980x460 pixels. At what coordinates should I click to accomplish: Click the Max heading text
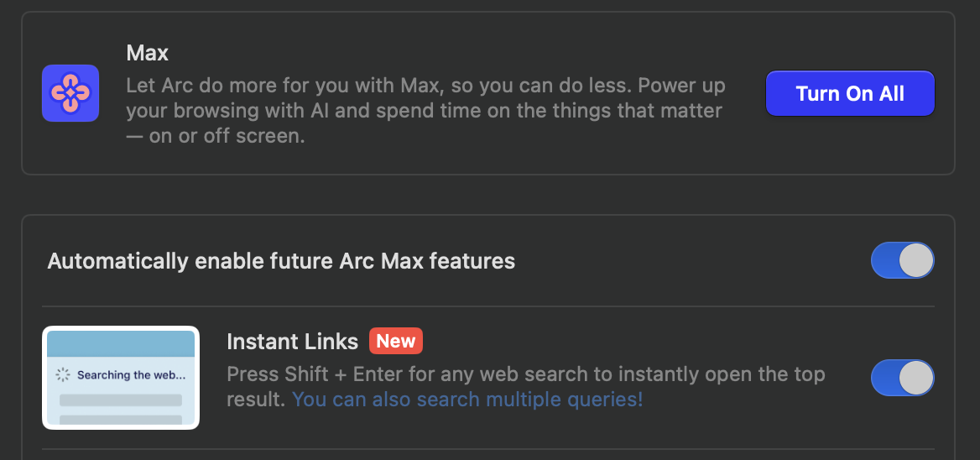coord(147,54)
